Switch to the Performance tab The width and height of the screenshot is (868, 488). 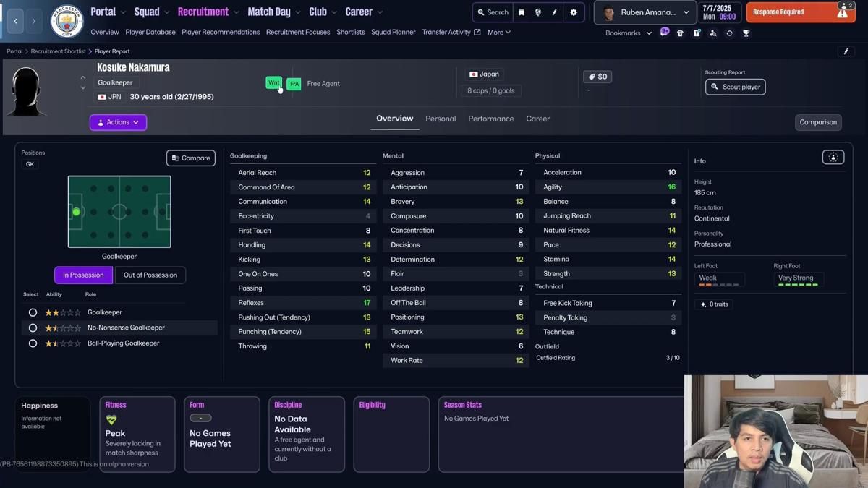tap(490, 119)
